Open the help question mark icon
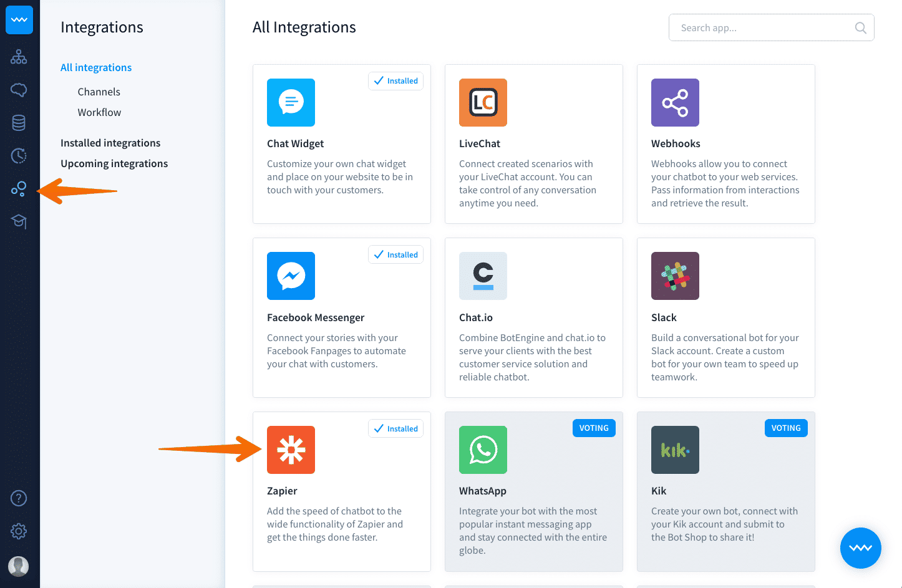Image resolution: width=902 pixels, height=588 pixels. pos(19,498)
